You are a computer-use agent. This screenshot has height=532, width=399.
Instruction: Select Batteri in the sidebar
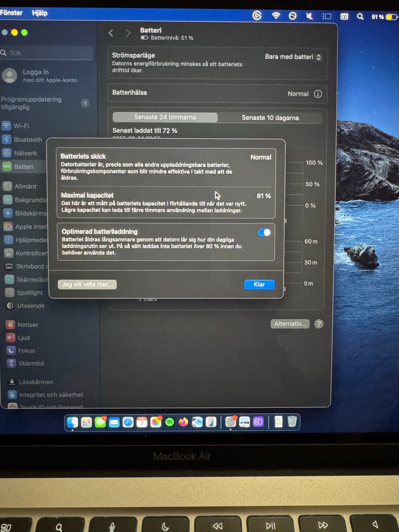(24, 167)
